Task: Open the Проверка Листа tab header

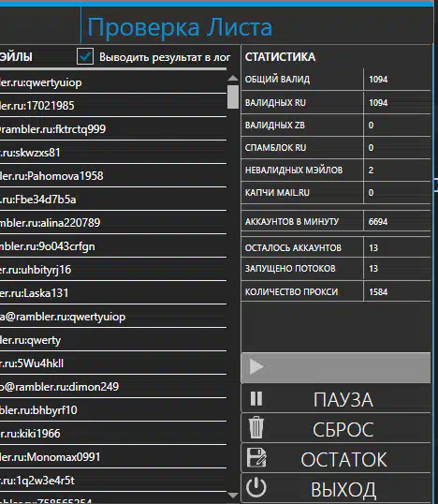Action: click(x=180, y=28)
